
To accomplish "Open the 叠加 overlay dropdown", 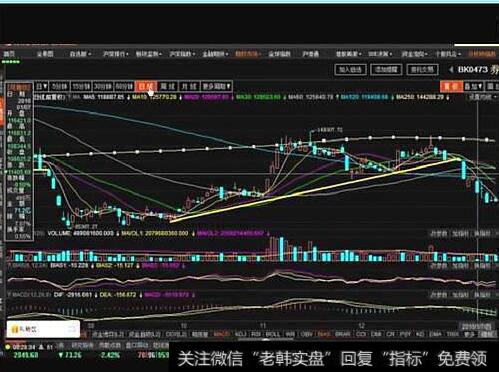I will click(473, 86).
